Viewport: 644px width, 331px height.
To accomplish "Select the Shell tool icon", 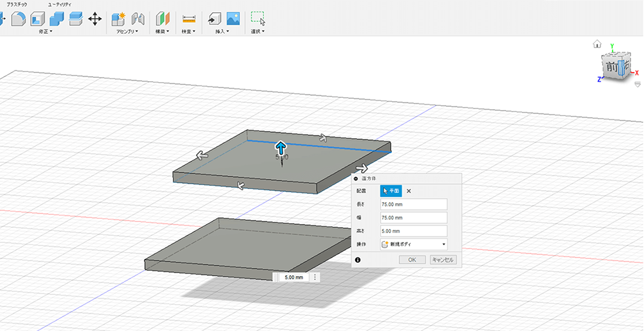I will pos(37,19).
